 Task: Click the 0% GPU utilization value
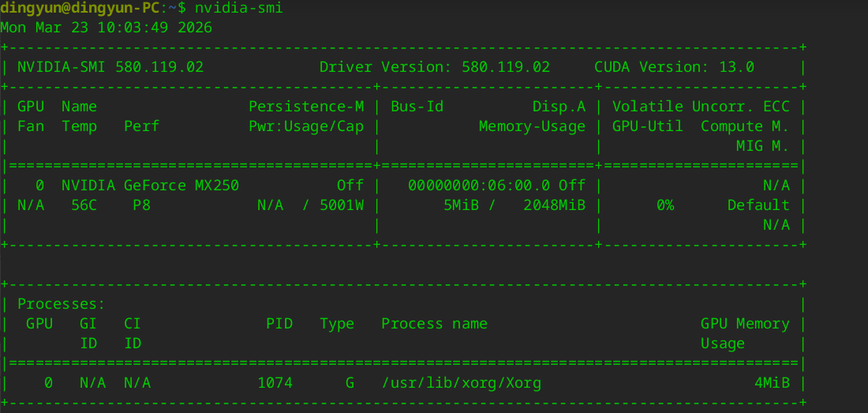pyautogui.click(x=665, y=205)
